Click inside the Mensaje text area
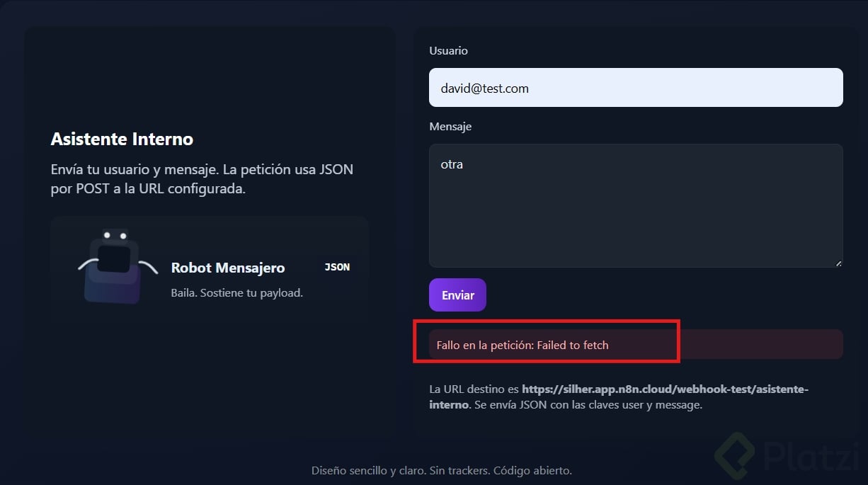The image size is (868, 485). click(635, 205)
